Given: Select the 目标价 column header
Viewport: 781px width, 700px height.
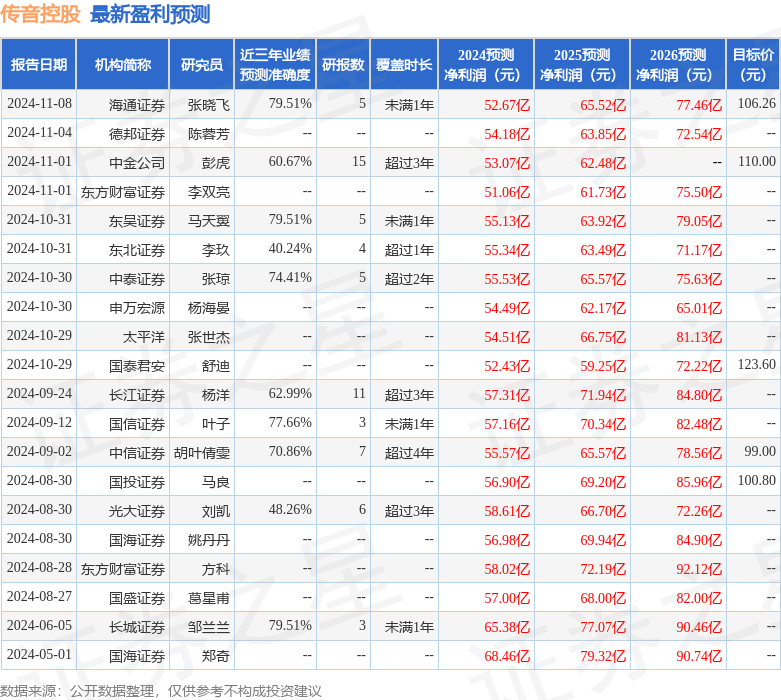Looking at the screenshot, I should point(753,65).
